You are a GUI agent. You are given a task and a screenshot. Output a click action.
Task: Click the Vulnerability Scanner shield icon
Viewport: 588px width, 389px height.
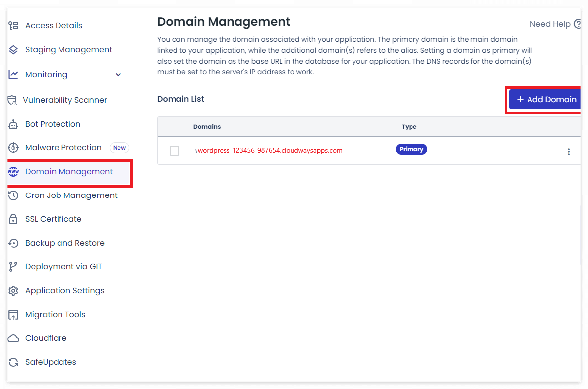coord(12,100)
